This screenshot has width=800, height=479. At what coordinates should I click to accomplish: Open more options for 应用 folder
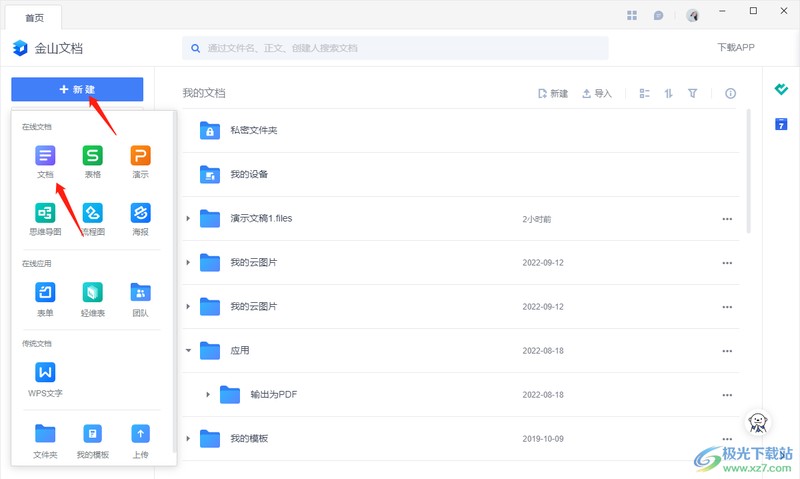point(727,351)
